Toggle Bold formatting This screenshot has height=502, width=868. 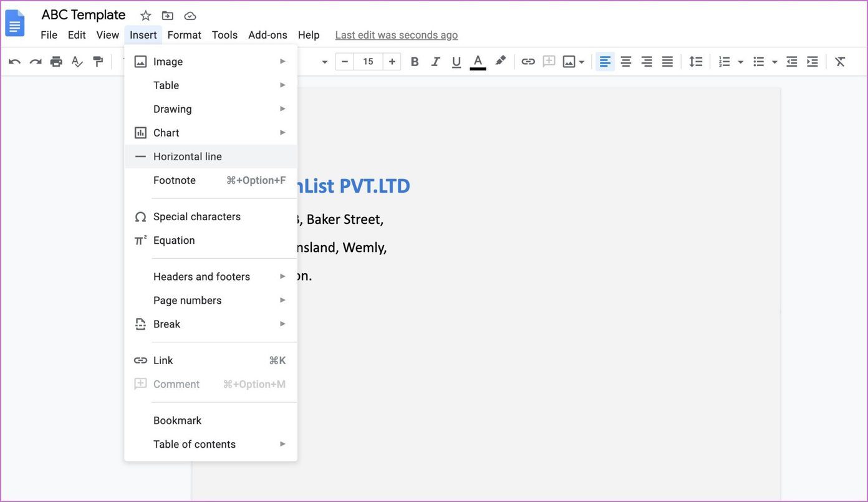coord(415,61)
